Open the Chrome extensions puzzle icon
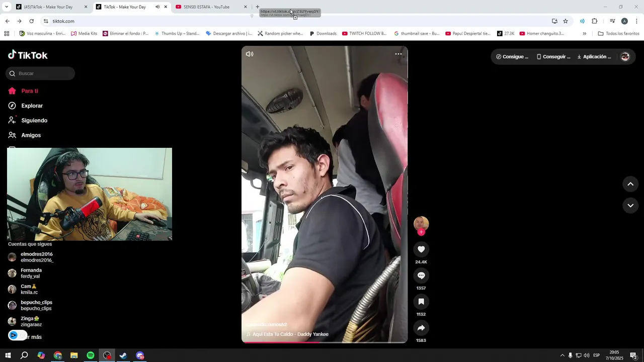Viewport: 644px width, 362px height. (595, 21)
